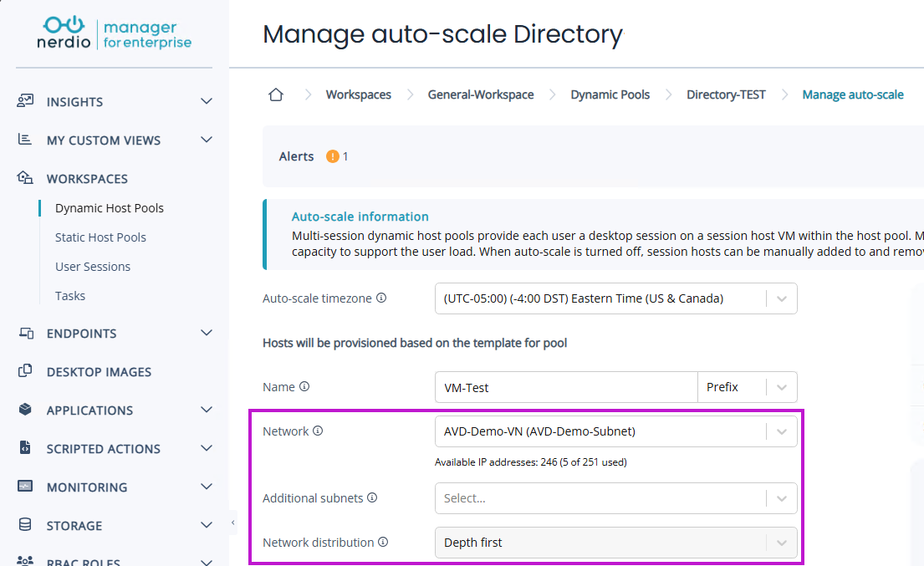This screenshot has width=924, height=566.
Task: Expand the Endpoints sidebar section
Action: [x=207, y=333]
